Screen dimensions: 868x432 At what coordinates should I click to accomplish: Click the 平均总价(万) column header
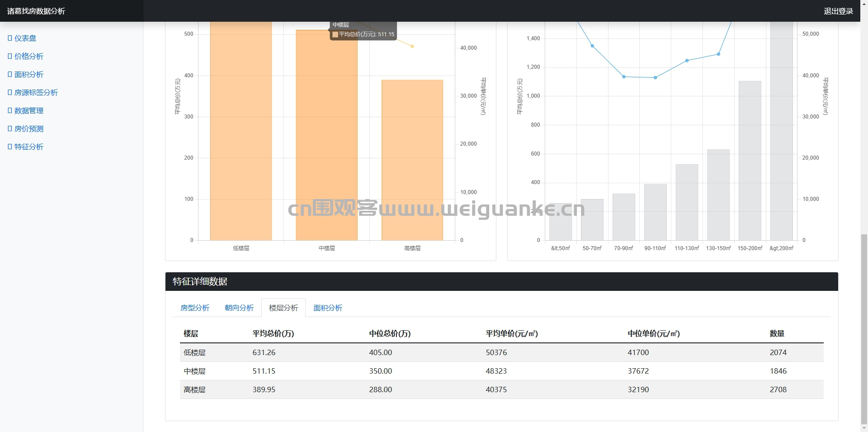pyautogui.click(x=273, y=333)
